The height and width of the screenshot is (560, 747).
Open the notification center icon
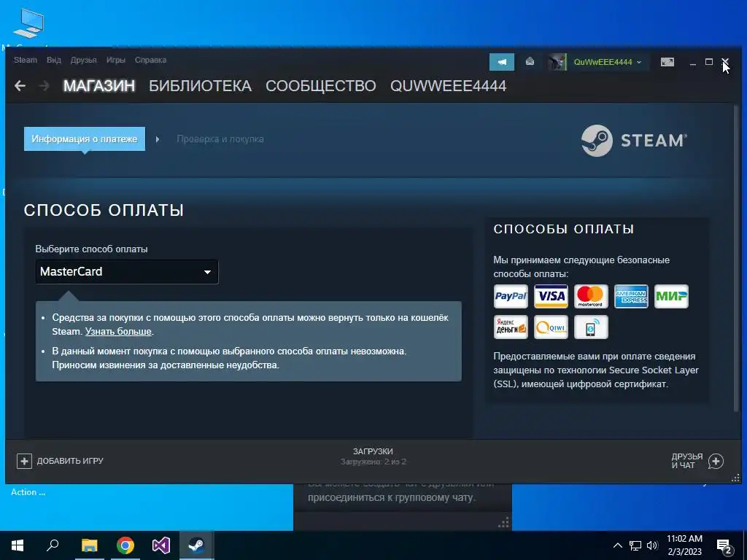724,546
